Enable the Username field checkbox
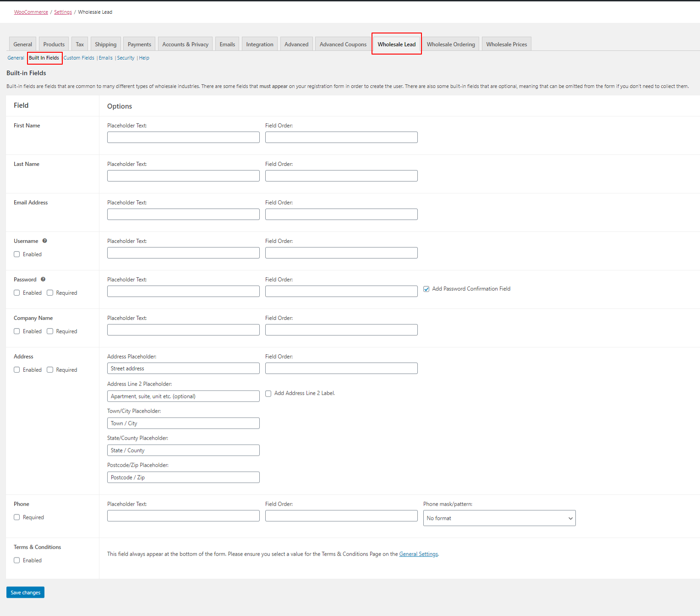This screenshot has height=616, width=700. 17,254
